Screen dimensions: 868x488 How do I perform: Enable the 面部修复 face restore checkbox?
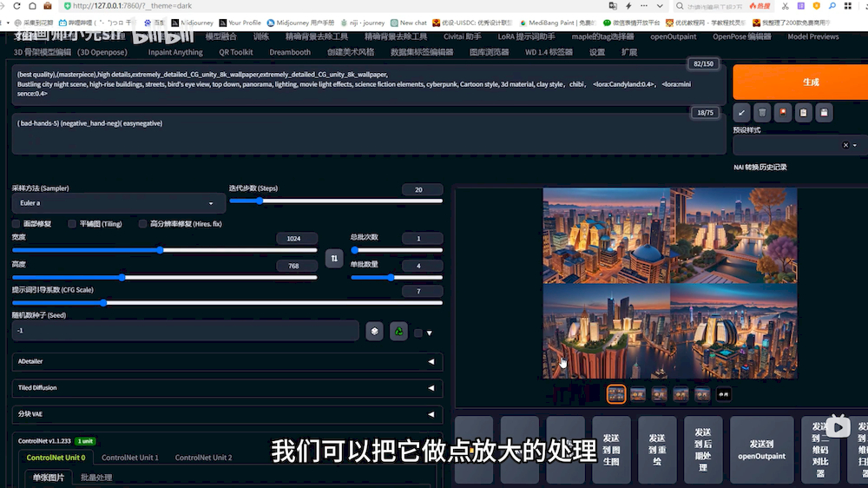coord(17,224)
